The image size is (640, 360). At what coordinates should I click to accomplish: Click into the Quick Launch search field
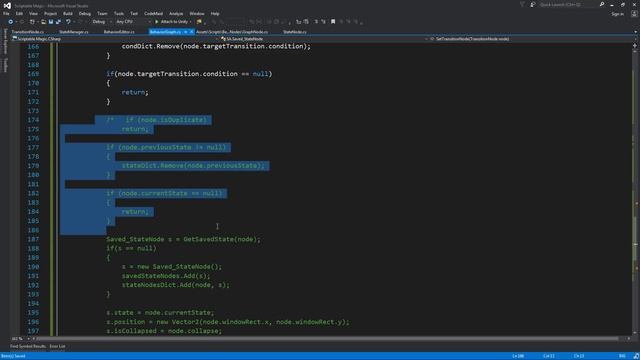point(567,4)
